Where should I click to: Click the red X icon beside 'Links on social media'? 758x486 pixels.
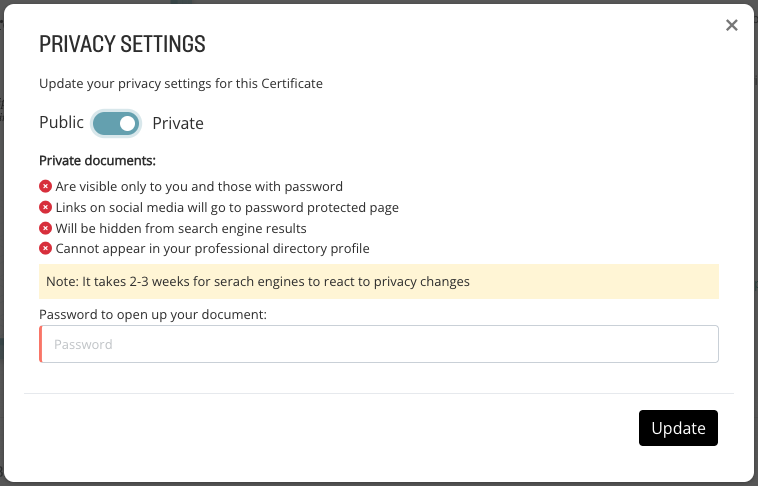pos(45,207)
